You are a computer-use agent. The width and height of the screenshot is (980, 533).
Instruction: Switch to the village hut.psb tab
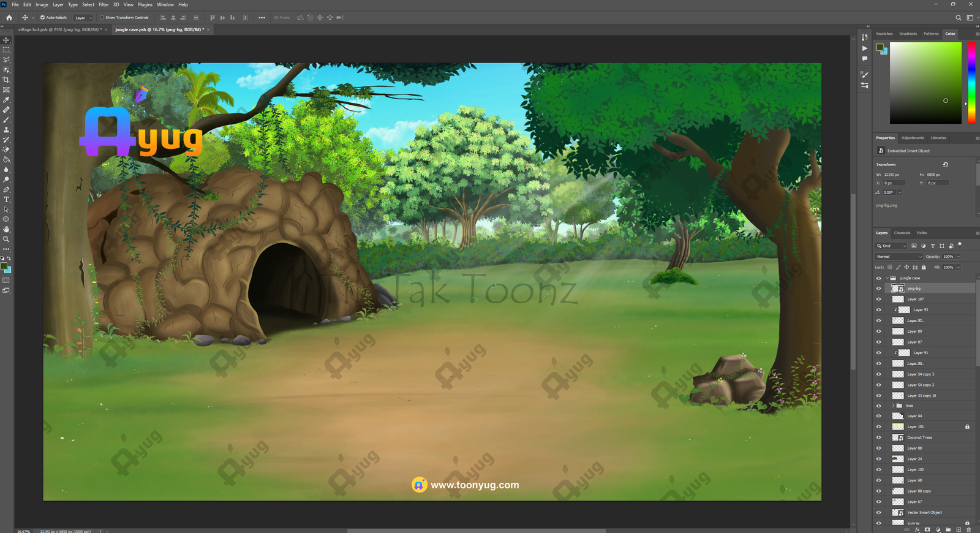[x=59, y=29]
